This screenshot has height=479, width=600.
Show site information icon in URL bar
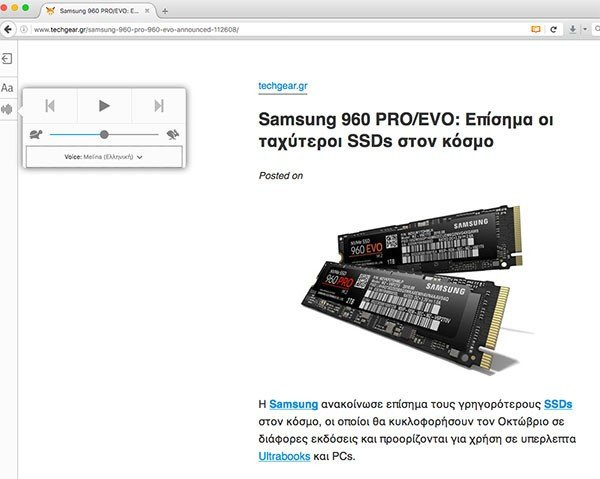24,29
